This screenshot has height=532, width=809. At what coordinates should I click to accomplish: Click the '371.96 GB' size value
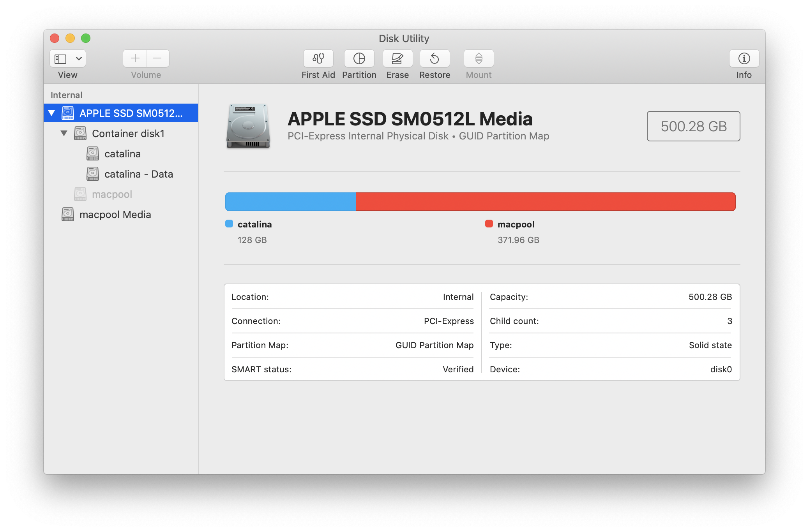pyautogui.click(x=518, y=240)
